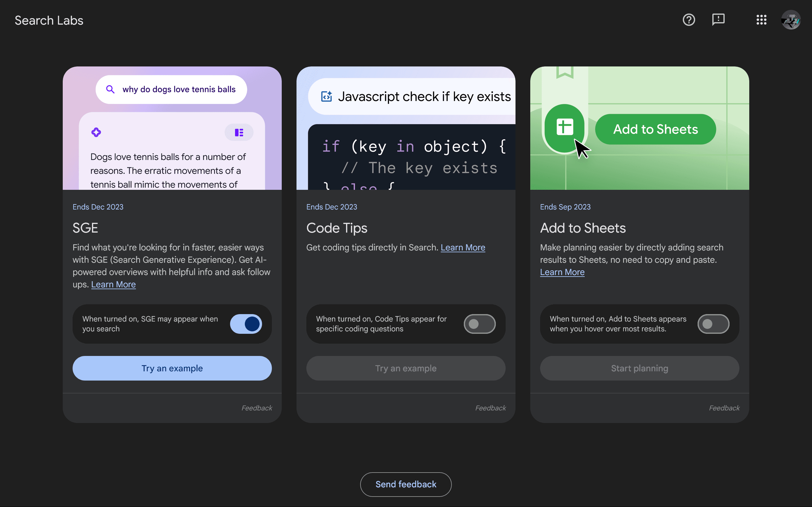Enable the Add to Sheets toggle
812x507 pixels.
(x=713, y=324)
